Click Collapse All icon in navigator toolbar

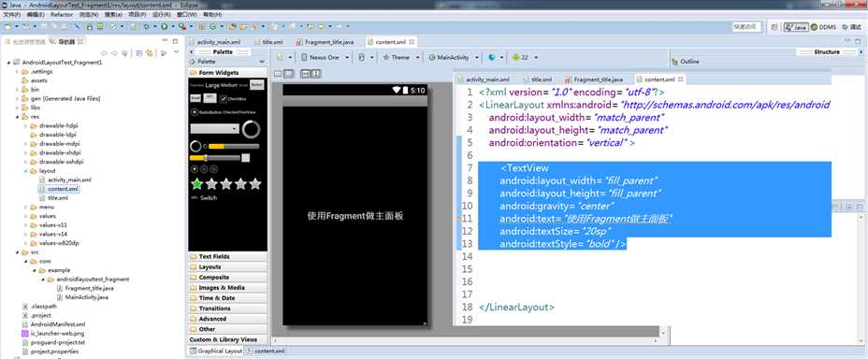(x=139, y=53)
